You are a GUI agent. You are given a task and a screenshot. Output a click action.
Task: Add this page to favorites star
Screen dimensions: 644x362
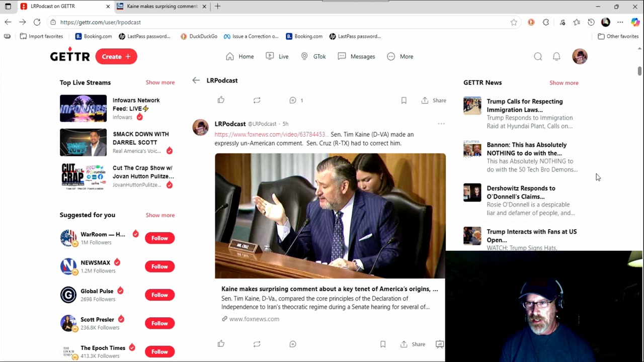514,22
